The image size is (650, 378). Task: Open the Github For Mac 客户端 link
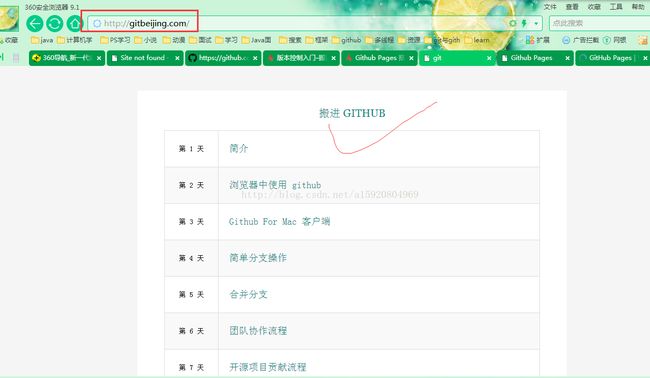[x=279, y=221]
